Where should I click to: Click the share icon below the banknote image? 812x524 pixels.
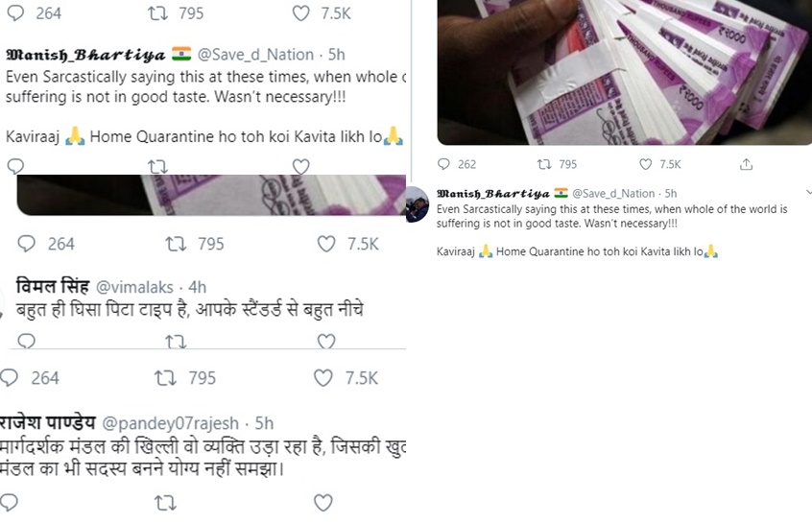tap(747, 164)
